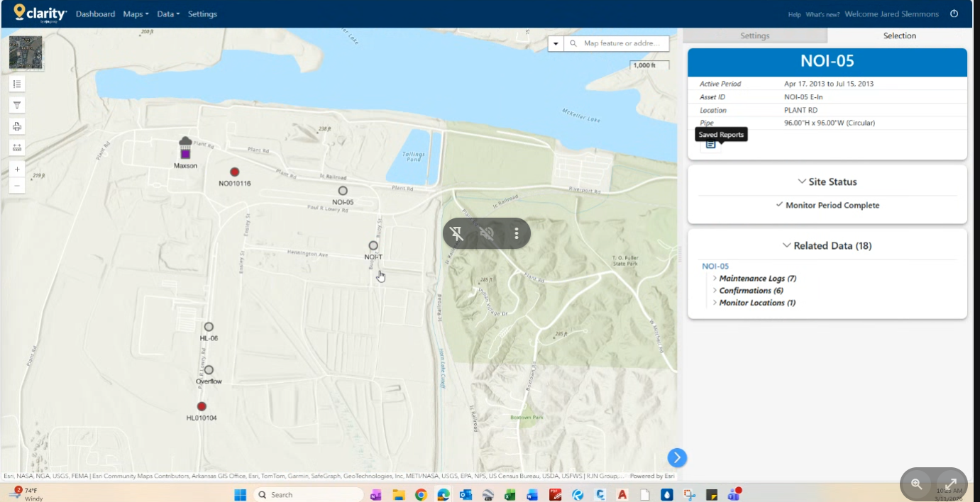Click the blue arrow to collapse side panel
The image size is (980, 502).
coord(676,457)
